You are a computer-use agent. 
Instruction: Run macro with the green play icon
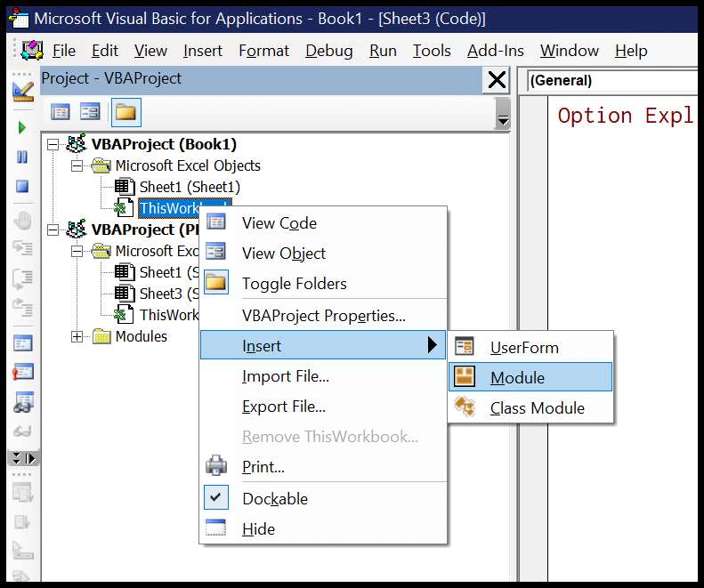coord(22,128)
